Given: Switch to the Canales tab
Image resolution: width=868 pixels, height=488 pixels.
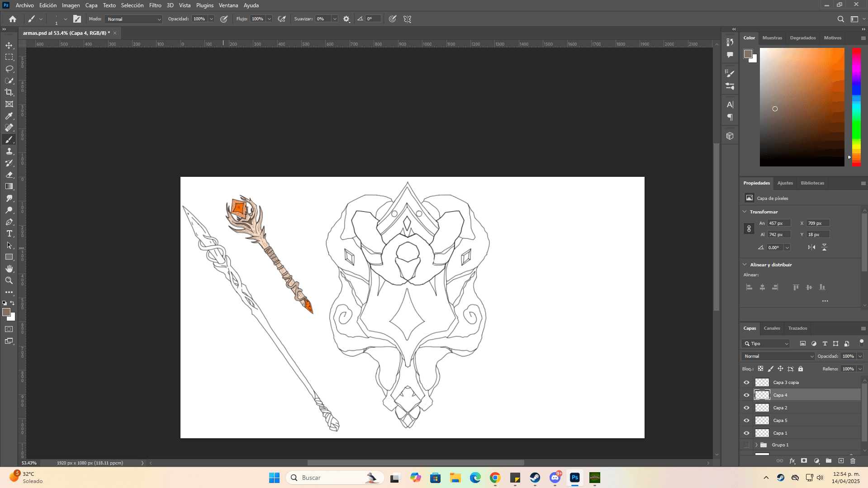Looking at the screenshot, I should (x=772, y=328).
